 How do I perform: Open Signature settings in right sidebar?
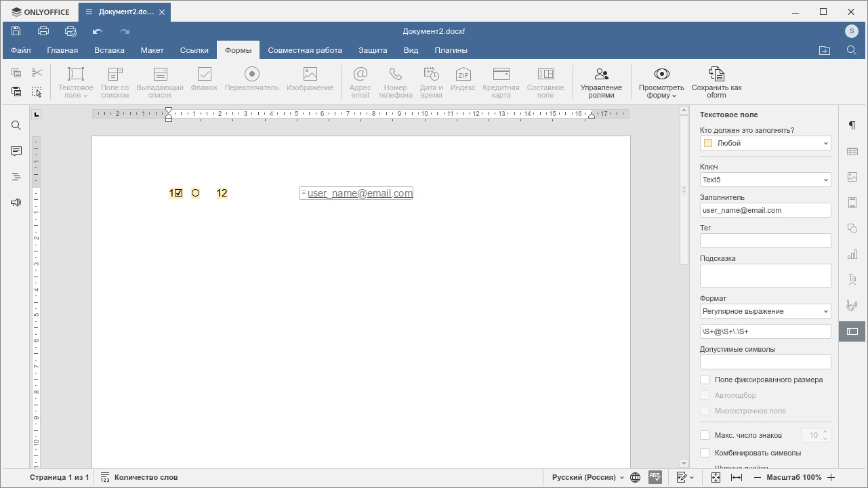[x=852, y=306]
